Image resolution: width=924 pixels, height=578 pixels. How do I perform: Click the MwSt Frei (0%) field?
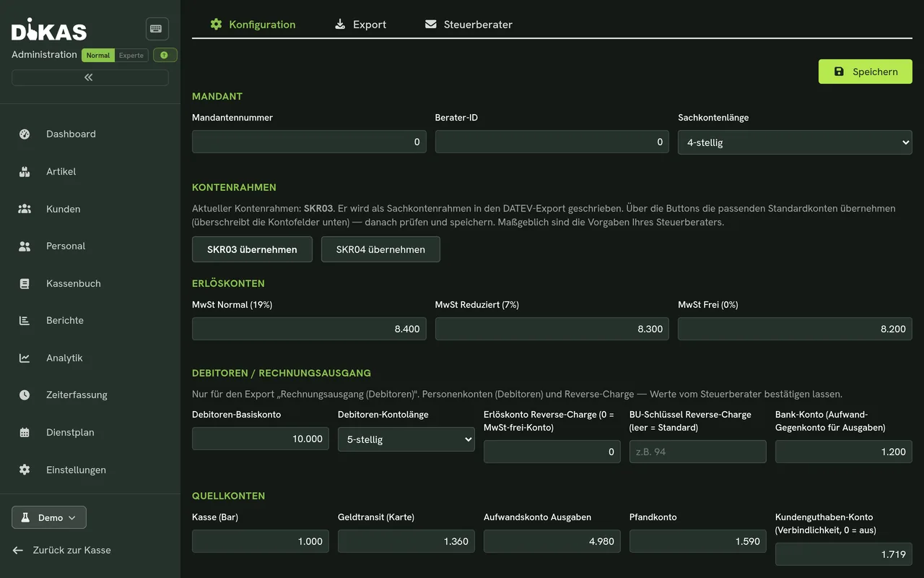pos(795,329)
